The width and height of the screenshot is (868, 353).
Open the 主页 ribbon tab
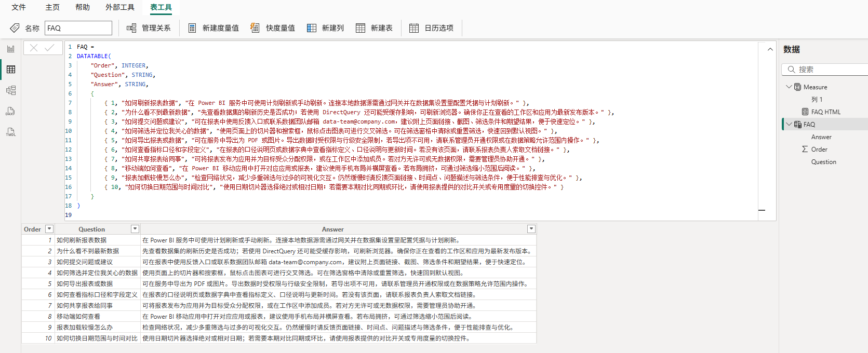point(52,7)
